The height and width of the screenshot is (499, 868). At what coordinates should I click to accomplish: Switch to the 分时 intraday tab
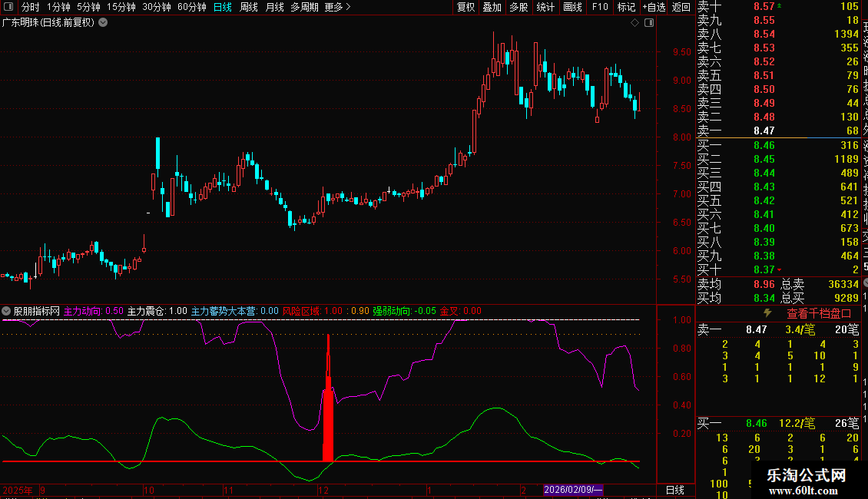pos(30,7)
